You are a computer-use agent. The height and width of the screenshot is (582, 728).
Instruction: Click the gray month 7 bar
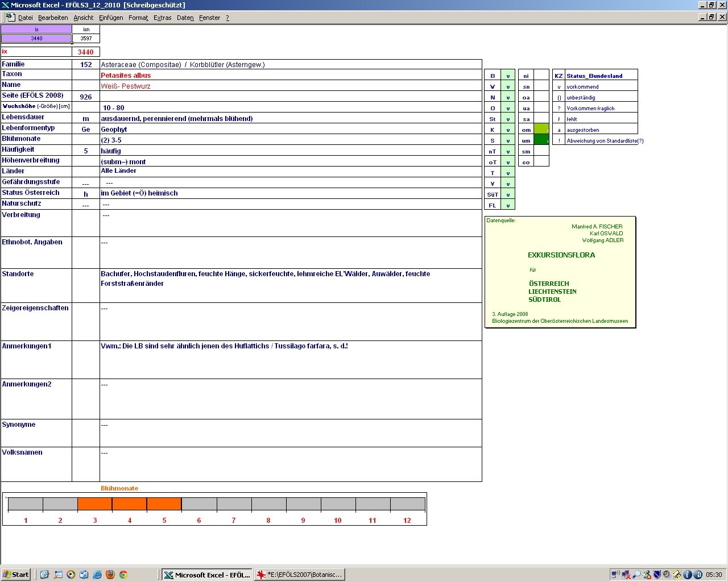tap(234, 504)
